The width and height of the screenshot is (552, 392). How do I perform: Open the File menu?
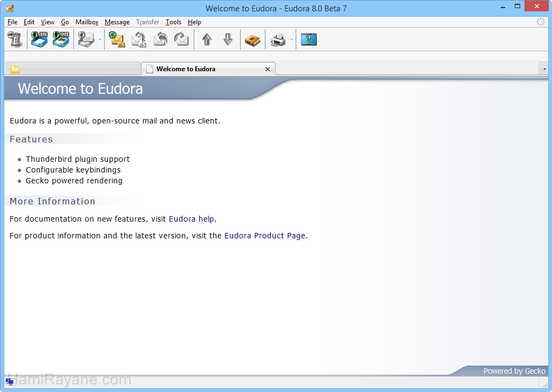click(12, 22)
